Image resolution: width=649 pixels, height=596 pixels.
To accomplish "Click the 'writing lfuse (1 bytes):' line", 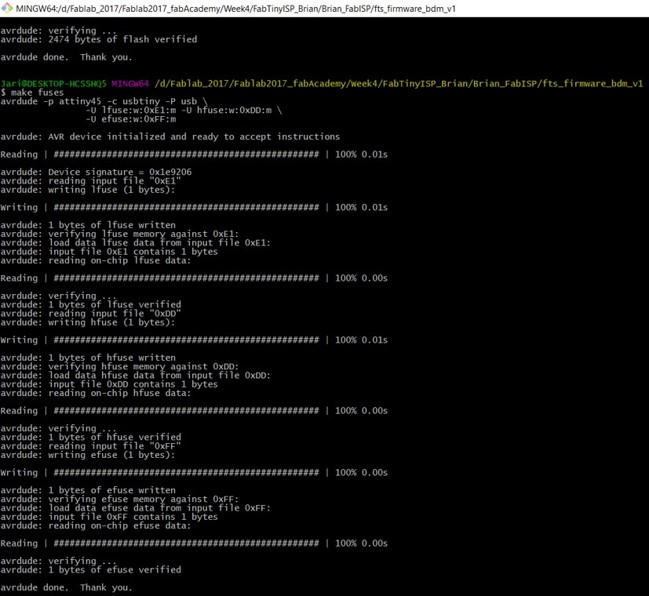I will 88,190.
